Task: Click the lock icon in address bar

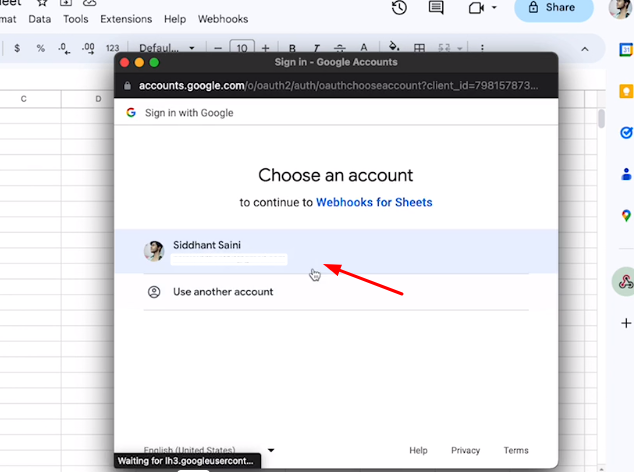Action: tap(127, 86)
